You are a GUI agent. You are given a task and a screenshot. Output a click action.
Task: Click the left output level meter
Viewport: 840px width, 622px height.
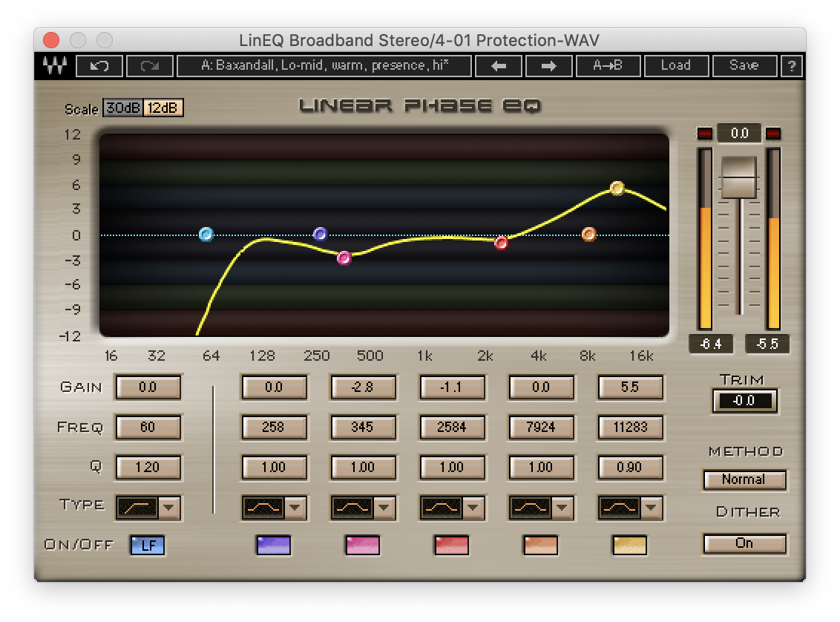click(x=705, y=238)
